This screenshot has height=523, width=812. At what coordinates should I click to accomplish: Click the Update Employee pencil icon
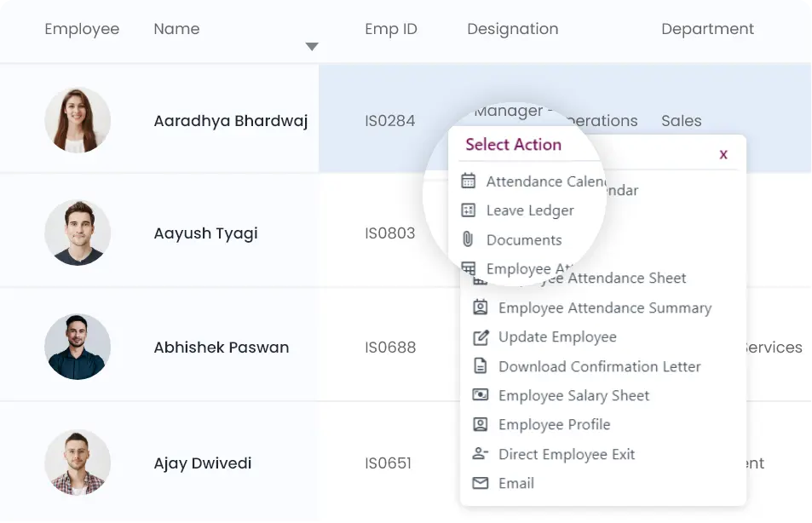coord(481,337)
